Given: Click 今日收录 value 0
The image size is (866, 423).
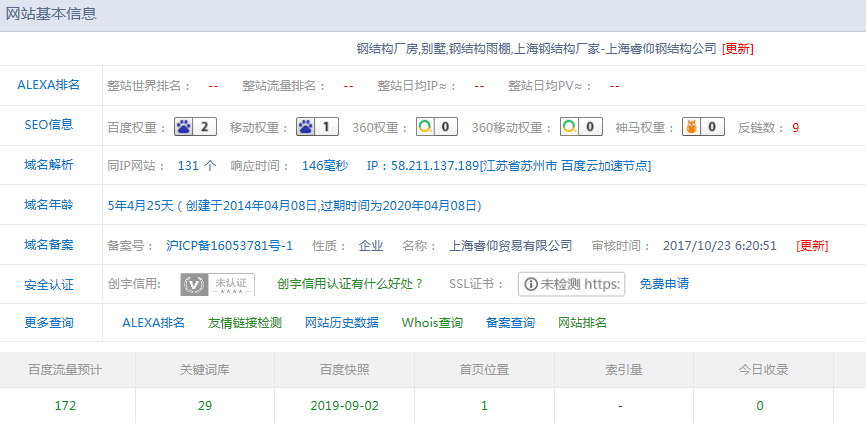Looking at the screenshot, I should [x=760, y=406].
